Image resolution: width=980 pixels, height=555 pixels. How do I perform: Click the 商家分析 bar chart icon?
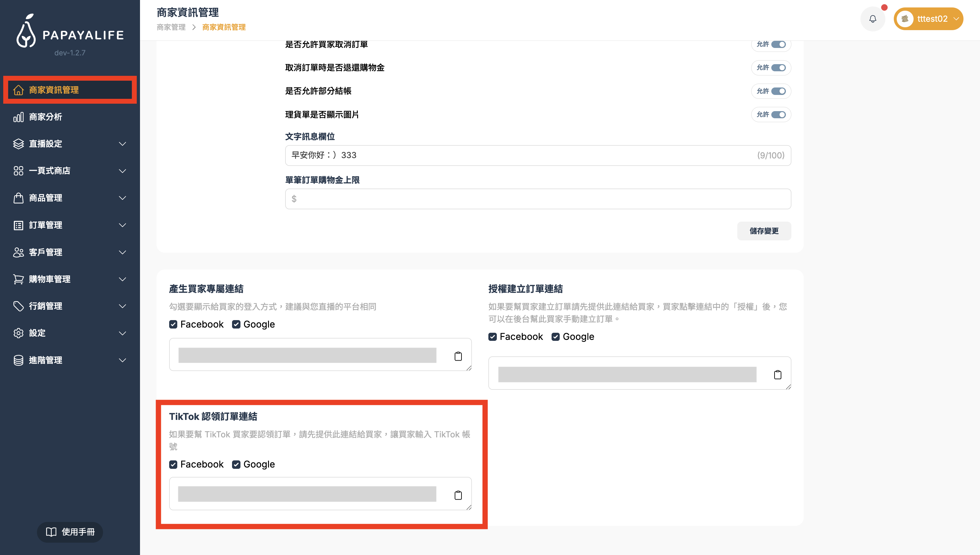point(18,117)
